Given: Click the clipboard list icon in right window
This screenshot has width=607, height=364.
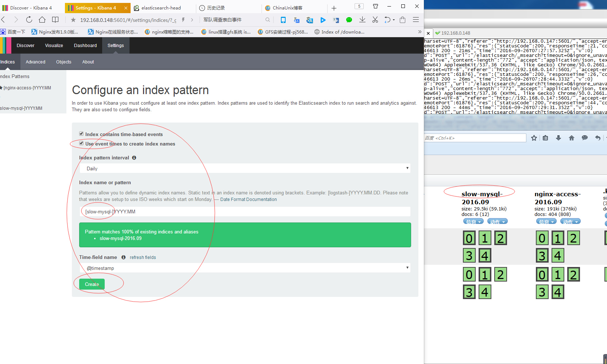Looking at the screenshot, I should tap(545, 138).
